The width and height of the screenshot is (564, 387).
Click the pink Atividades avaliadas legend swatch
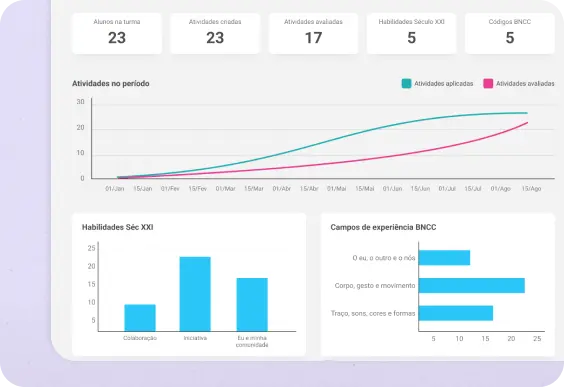click(x=488, y=83)
